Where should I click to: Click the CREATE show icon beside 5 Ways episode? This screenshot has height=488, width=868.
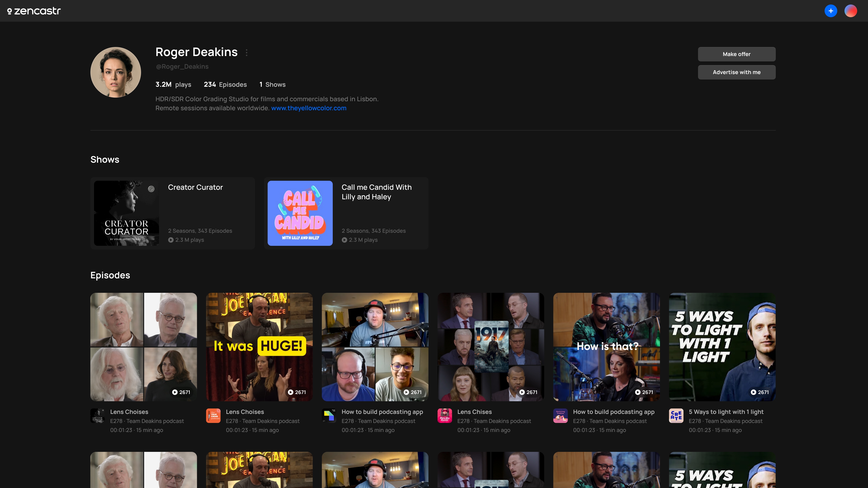[x=676, y=416]
